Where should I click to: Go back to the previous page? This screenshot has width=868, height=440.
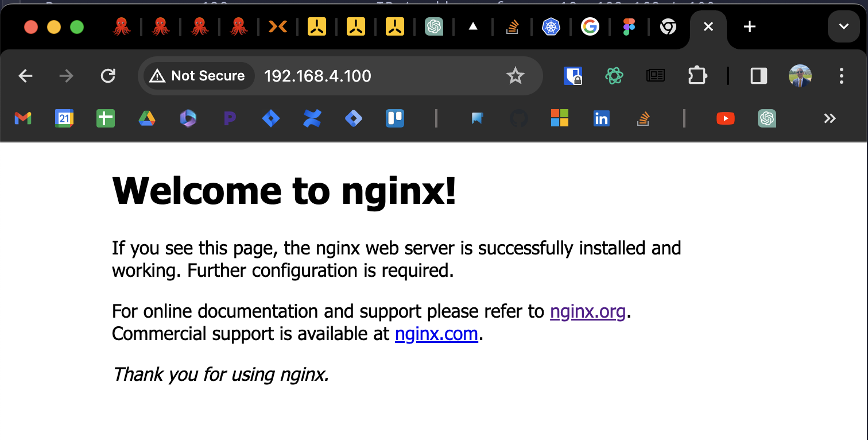tap(26, 76)
